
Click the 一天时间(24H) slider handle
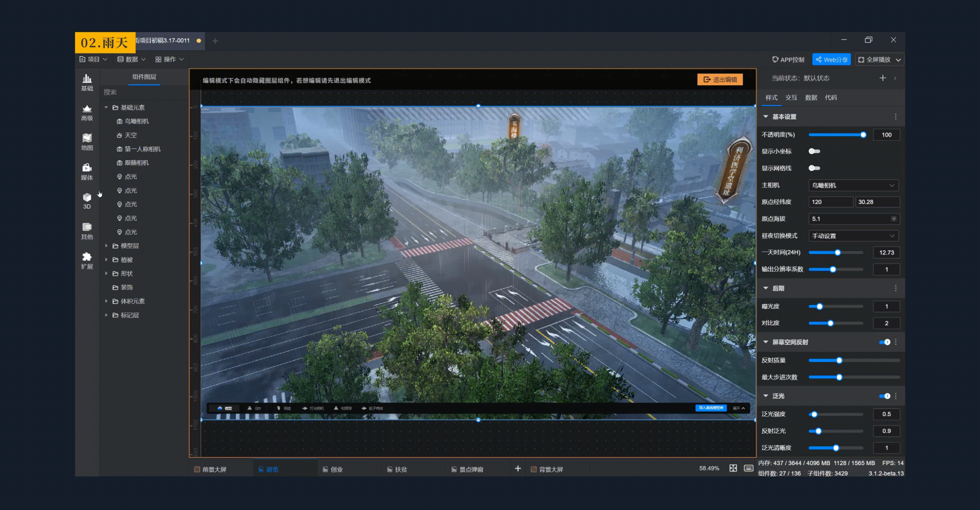point(837,253)
